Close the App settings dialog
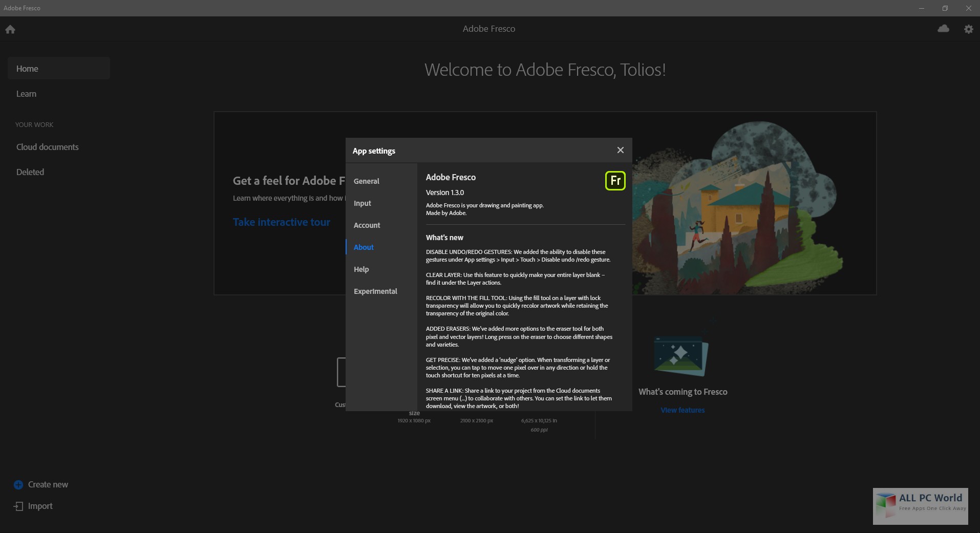 click(x=620, y=150)
